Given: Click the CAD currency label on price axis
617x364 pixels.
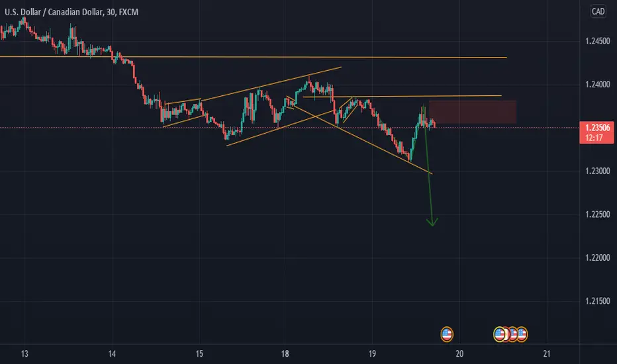Looking at the screenshot, I should tap(598, 11).
